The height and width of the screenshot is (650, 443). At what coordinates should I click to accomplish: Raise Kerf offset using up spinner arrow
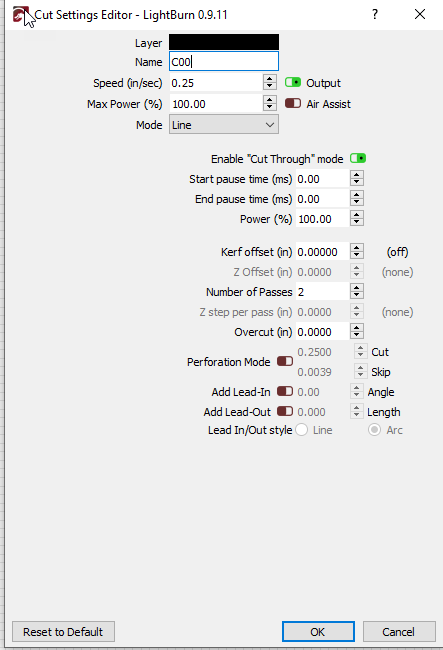[356, 248]
